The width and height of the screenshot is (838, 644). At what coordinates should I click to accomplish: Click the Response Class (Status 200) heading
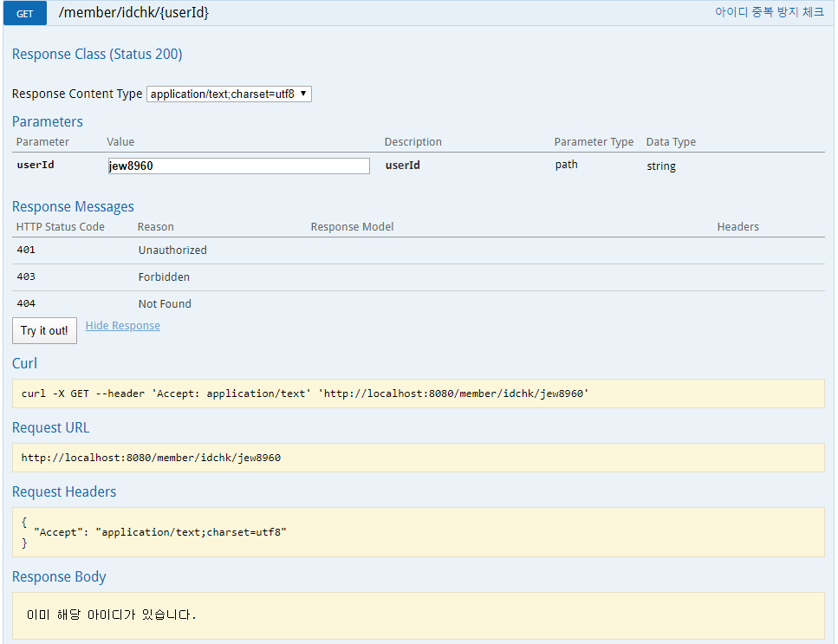(97, 54)
